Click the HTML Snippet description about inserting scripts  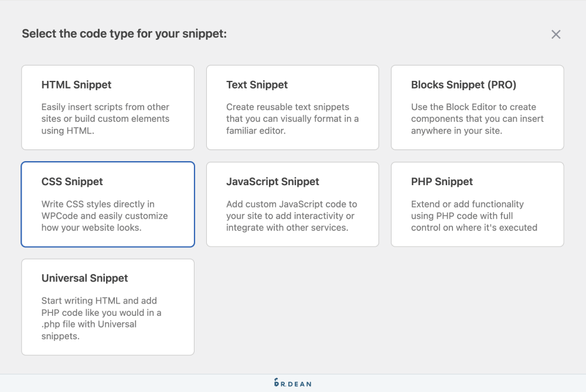click(105, 119)
